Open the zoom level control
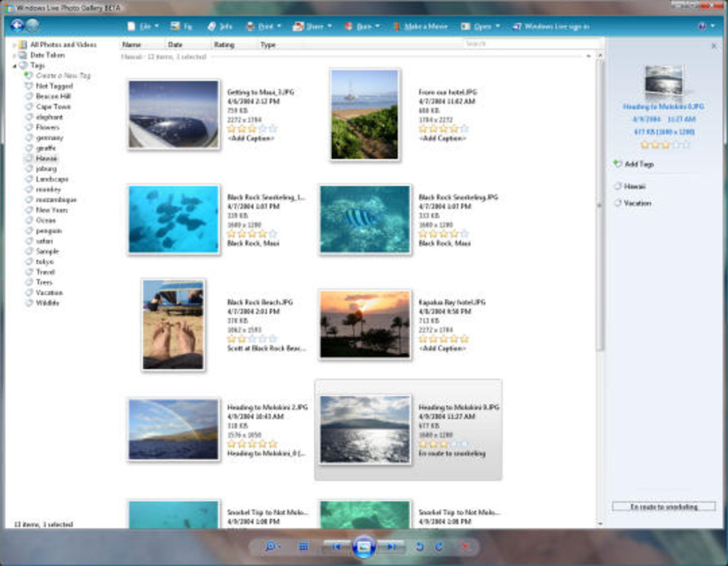The height and width of the screenshot is (566, 728). click(272, 547)
